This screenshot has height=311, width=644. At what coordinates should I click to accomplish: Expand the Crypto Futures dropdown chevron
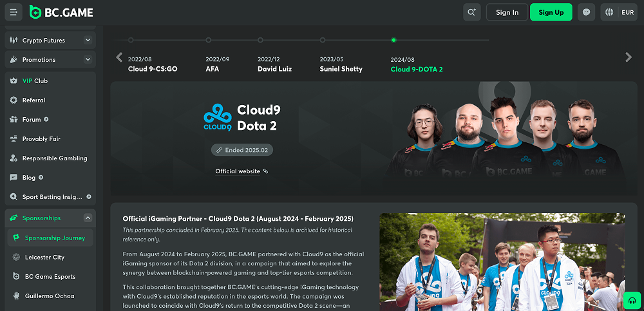point(88,41)
